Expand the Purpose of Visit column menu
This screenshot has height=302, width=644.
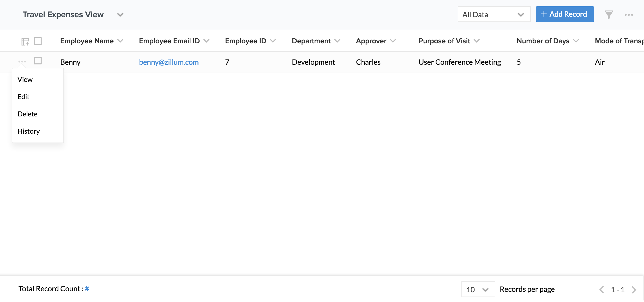point(477,41)
